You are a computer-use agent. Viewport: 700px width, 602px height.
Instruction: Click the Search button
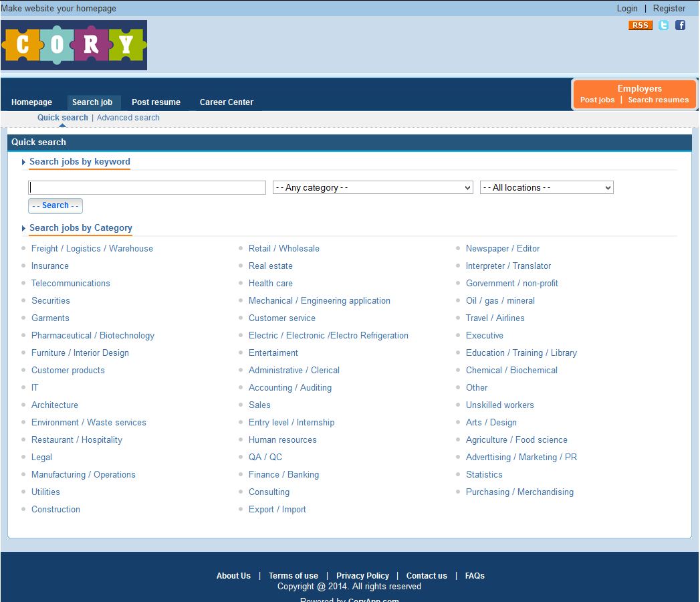(55, 205)
